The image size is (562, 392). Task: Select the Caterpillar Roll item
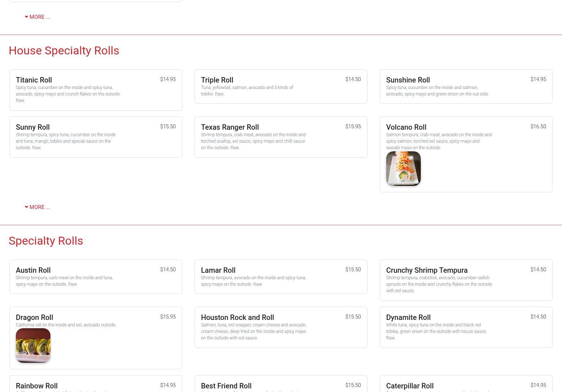(x=466, y=384)
